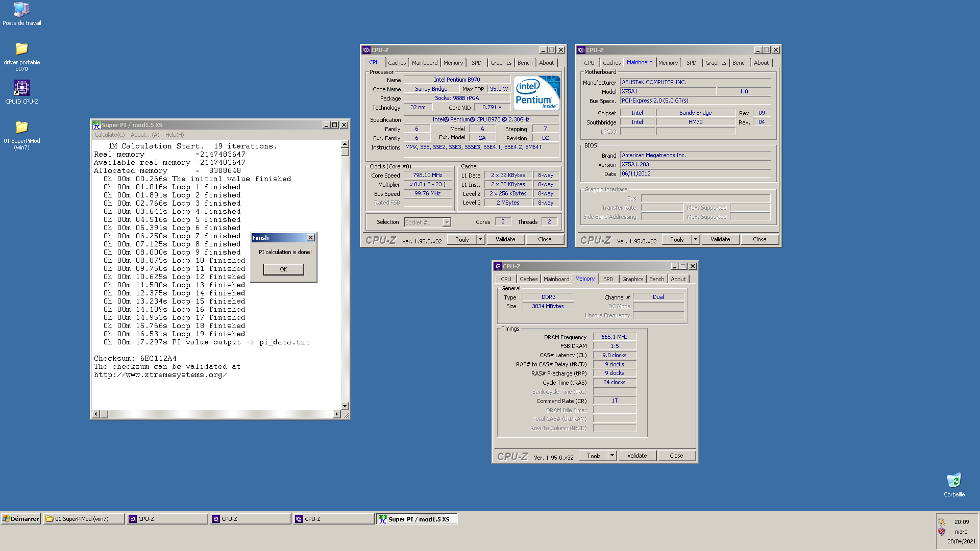Screen dimensions: 980x551
Task: Select About tab in CPU window
Action: [x=546, y=63]
